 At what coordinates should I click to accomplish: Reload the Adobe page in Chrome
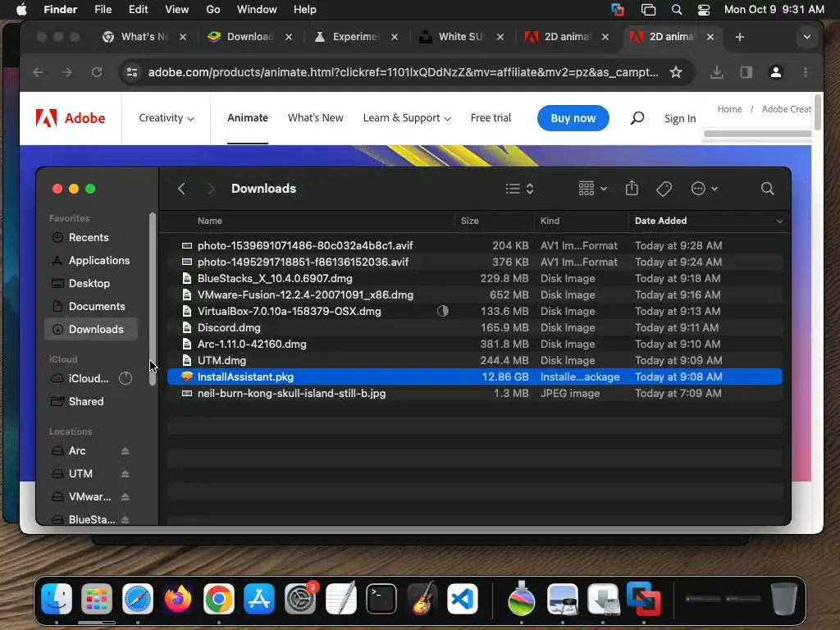(x=97, y=72)
